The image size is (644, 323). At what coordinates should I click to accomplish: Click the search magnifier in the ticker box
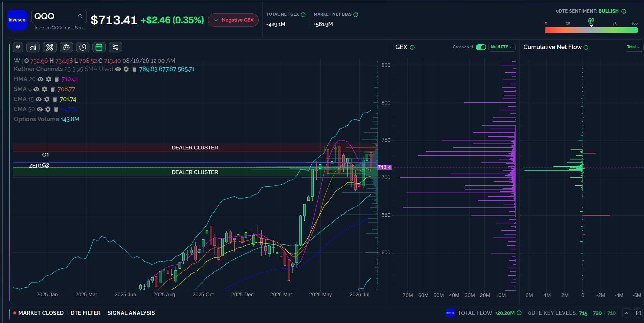click(80, 16)
